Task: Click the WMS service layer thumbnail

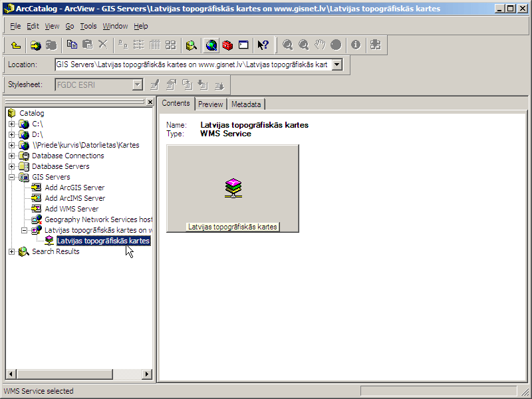Action: tap(233, 189)
